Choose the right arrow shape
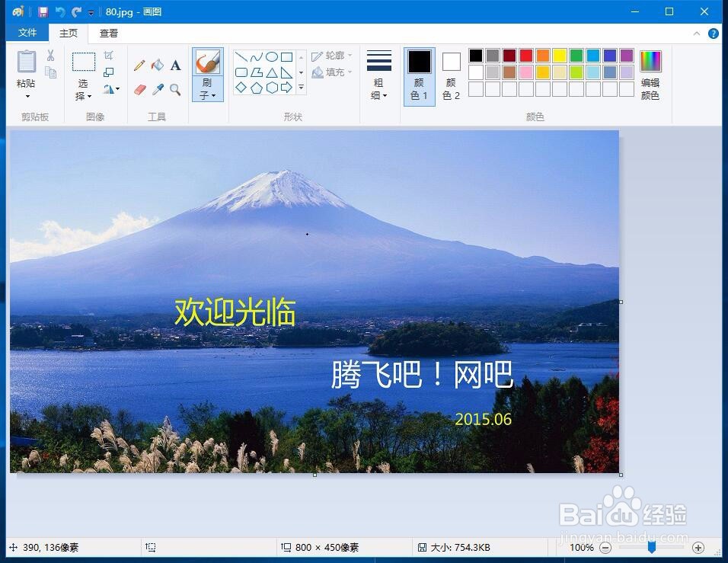The height and width of the screenshot is (563, 728). [x=287, y=88]
